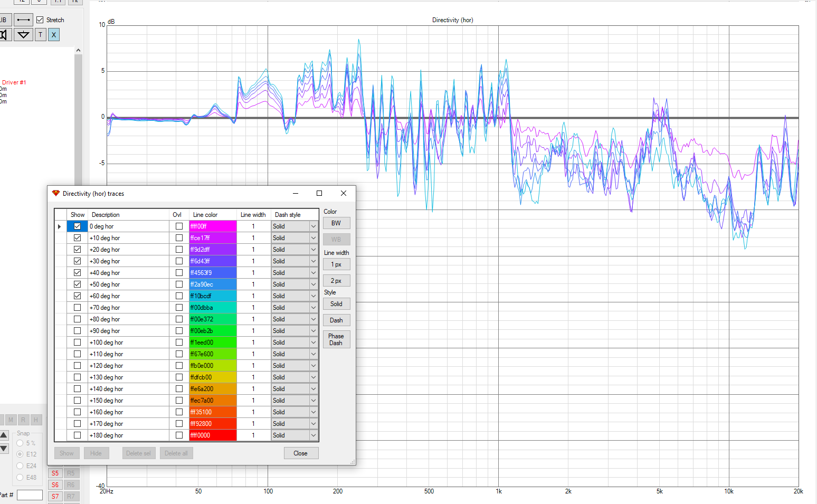Click the S7 button
817x504 pixels.
tap(55, 497)
